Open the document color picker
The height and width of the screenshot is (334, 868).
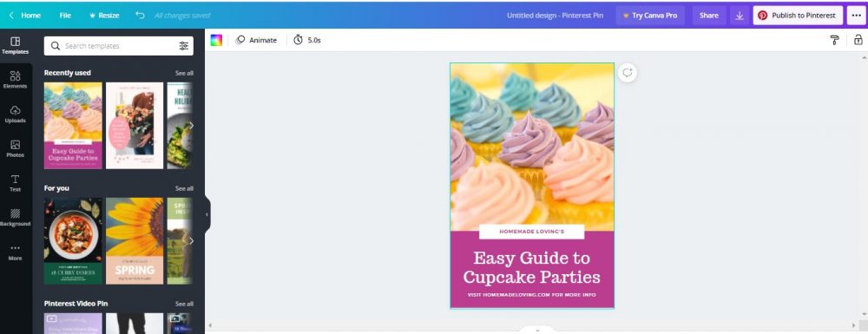pyautogui.click(x=216, y=40)
